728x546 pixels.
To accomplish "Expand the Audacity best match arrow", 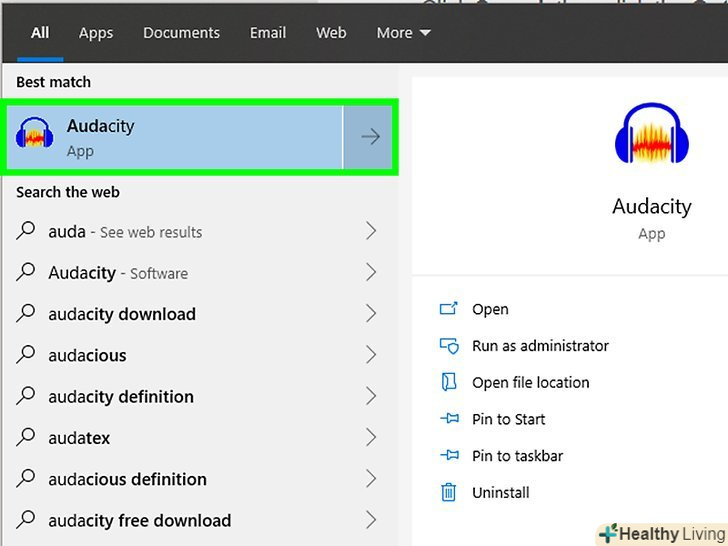I will (370, 137).
